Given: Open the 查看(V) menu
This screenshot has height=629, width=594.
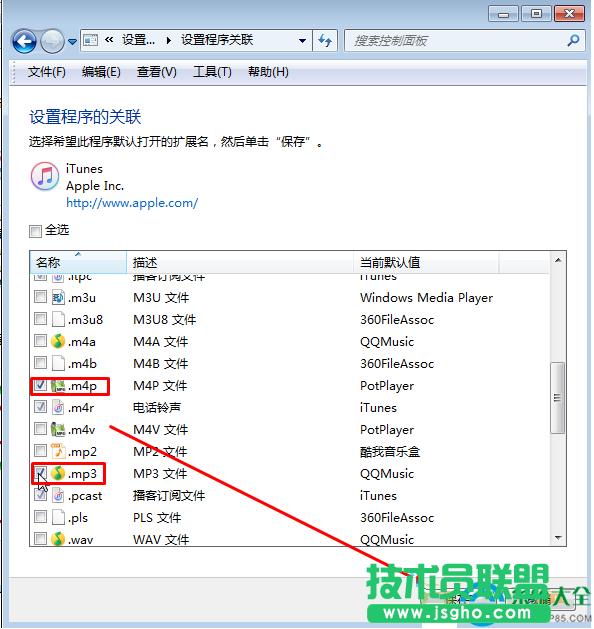Looking at the screenshot, I should 156,72.
